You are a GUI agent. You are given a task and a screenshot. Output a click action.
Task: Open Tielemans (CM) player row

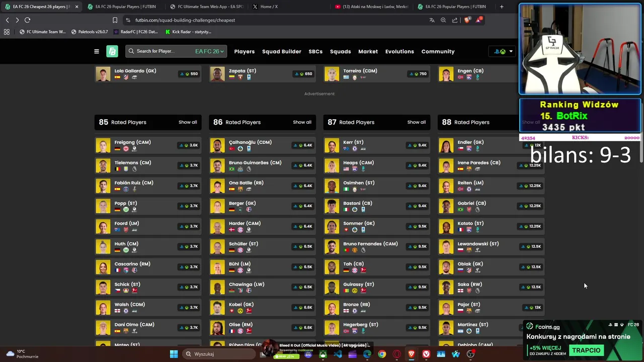click(x=148, y=165)
